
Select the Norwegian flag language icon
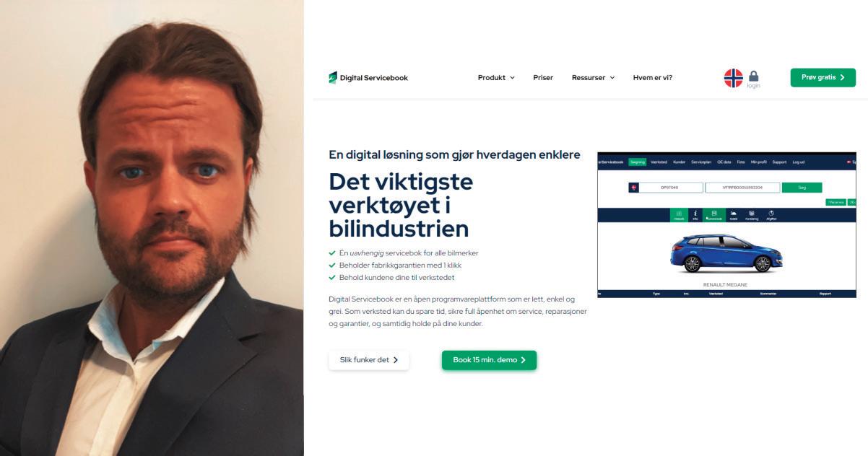734,78
